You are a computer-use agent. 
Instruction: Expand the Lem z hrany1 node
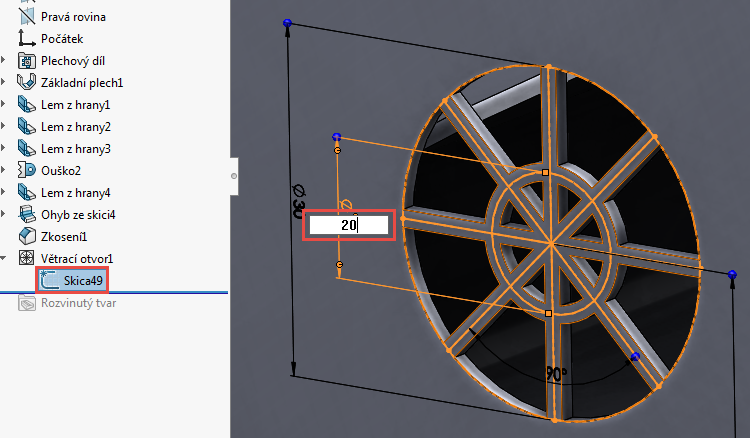click(4, 104)
